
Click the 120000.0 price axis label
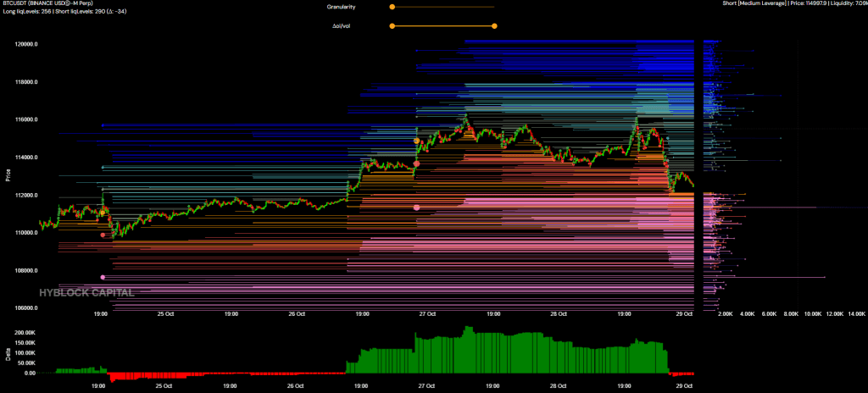(27, 44)
